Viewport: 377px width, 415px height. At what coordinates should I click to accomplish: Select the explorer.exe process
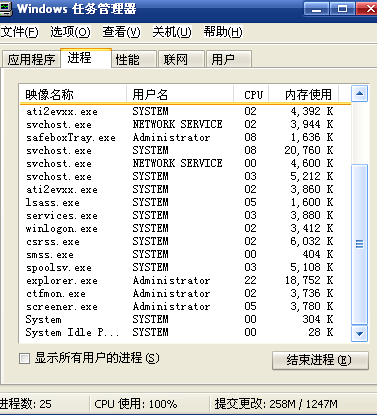(185, 280)
